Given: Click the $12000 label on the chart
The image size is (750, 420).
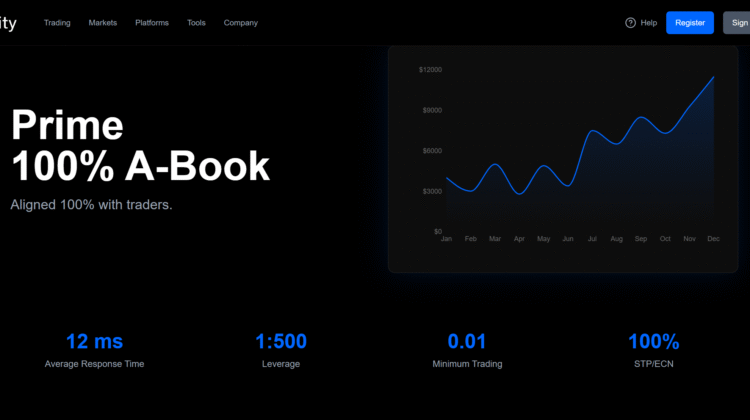Looking at the screenshot, I should 430,69.
